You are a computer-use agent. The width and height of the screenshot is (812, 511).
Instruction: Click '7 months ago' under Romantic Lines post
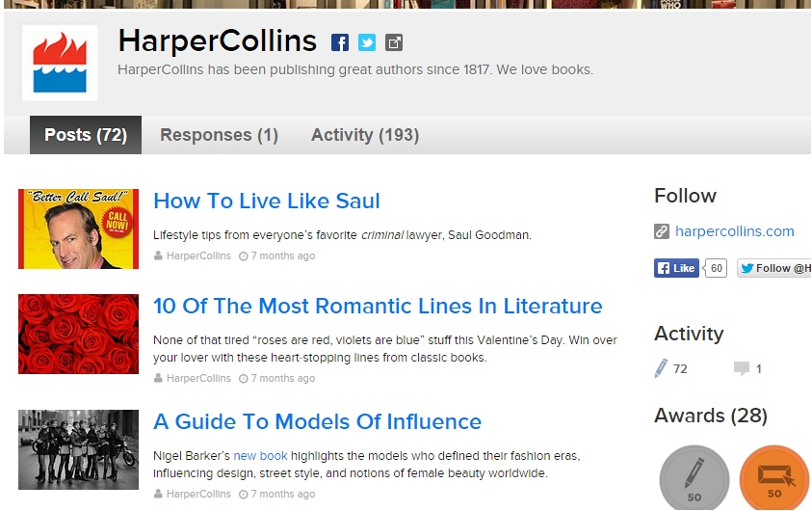coord(283,378)
